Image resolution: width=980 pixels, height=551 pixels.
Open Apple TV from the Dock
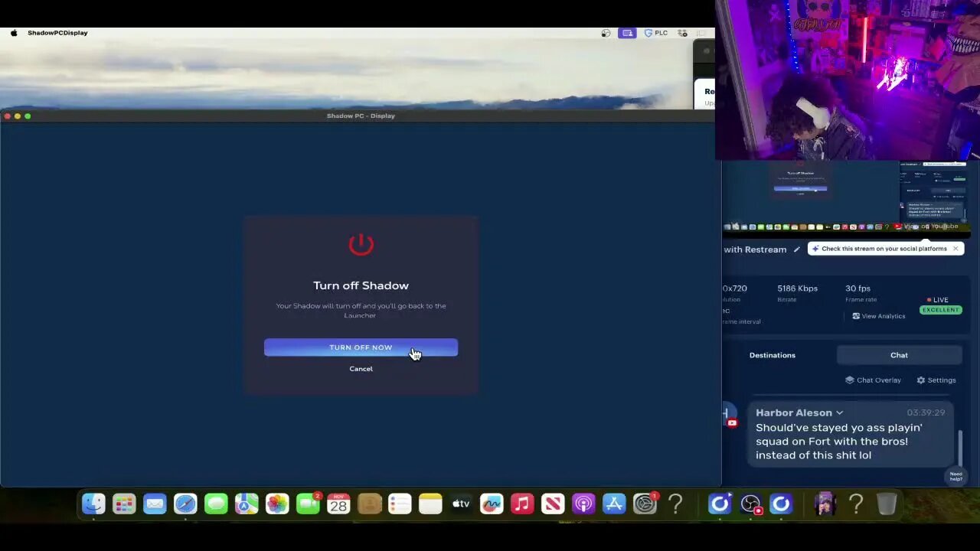pos(461,504)
